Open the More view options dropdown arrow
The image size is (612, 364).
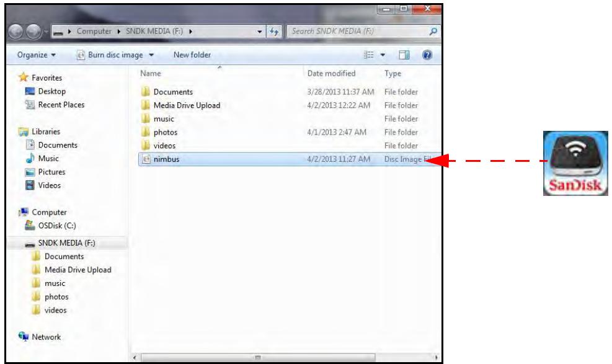pos(383,55)
